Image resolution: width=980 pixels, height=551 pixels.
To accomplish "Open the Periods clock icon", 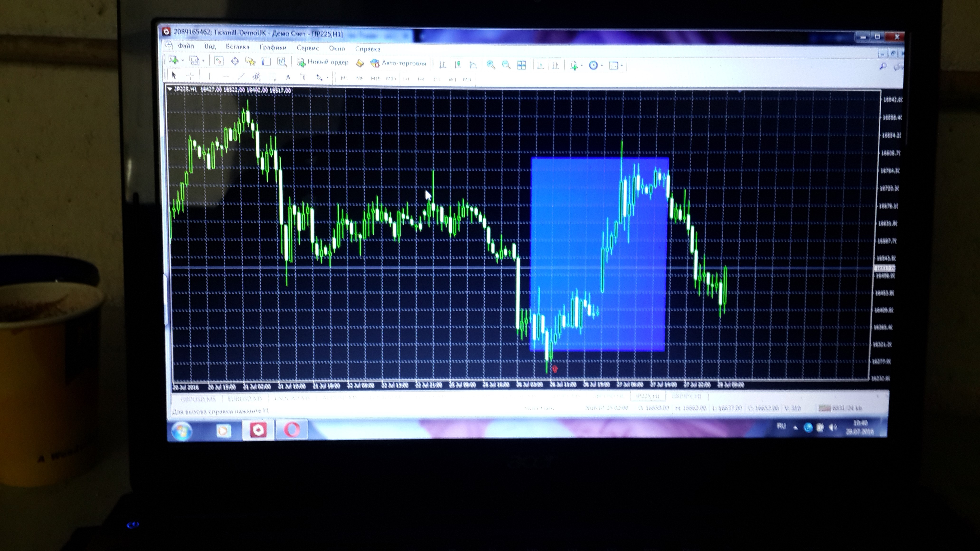I will (x=593, y=65).
